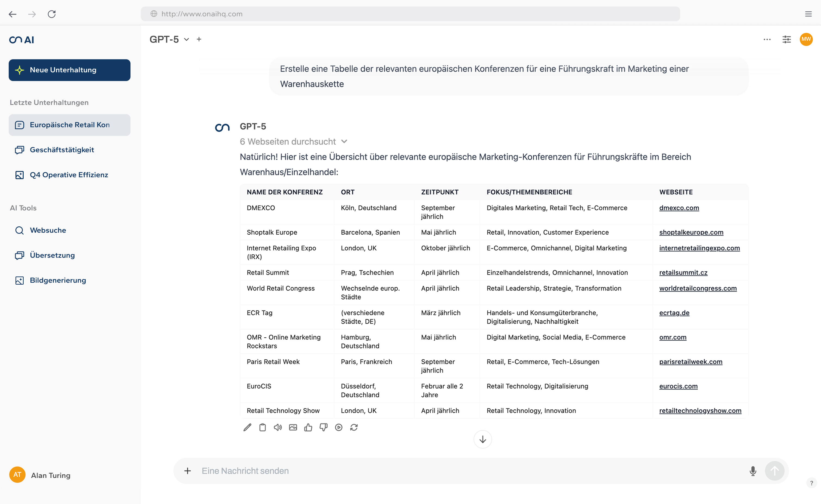Click the thumbs up icon
821x504 pixels.
[308, 427]
